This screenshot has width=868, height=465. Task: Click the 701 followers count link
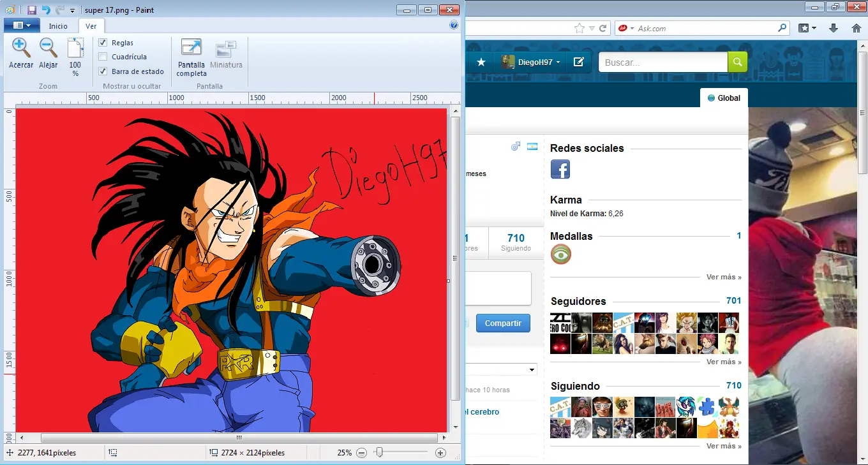click(734, 300)
